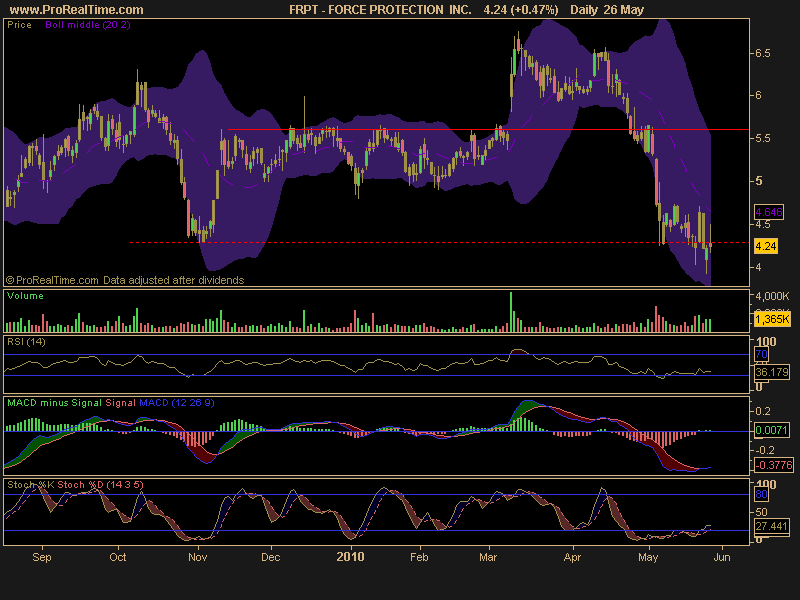Screen dimensions: 800x600
Task: Click the Feb label on the time axis
Action: point(419,557)
